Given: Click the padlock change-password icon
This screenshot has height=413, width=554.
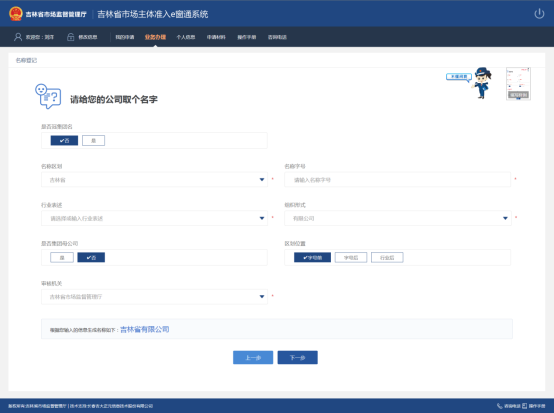Looking at the screenshot, I should [x=71, y=37].
